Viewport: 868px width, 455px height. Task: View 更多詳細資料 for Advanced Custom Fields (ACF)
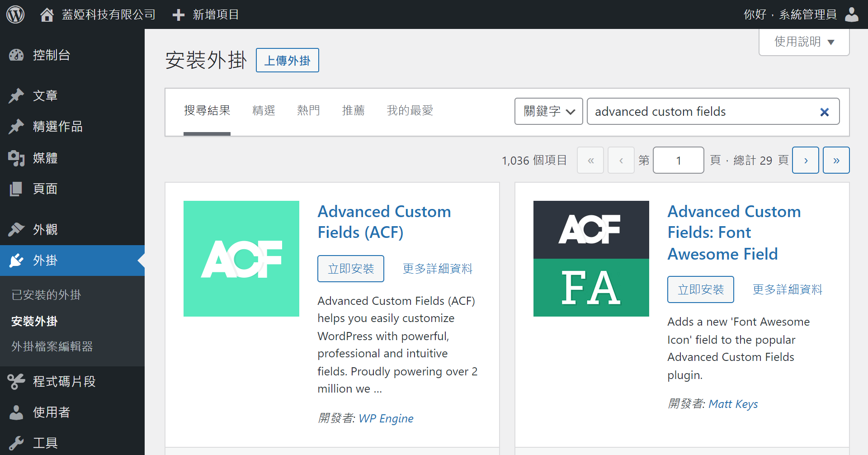438,269
